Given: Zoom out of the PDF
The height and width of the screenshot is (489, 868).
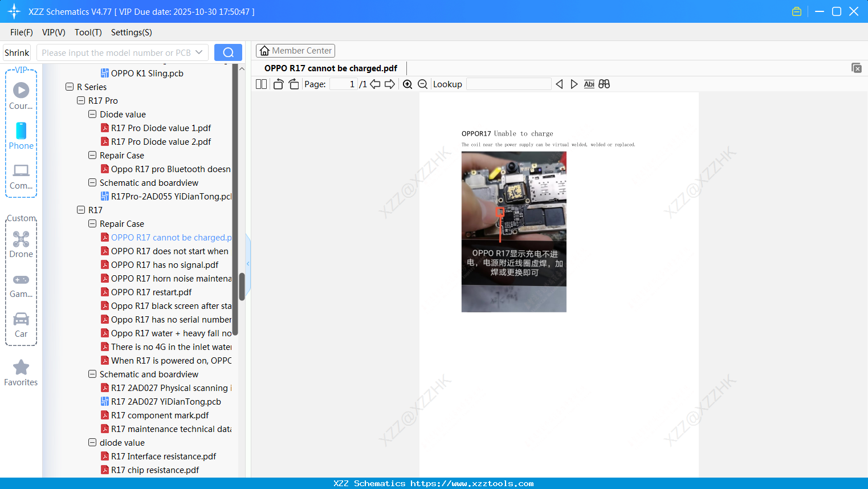Looking at the screenshot, I should 423,84.
